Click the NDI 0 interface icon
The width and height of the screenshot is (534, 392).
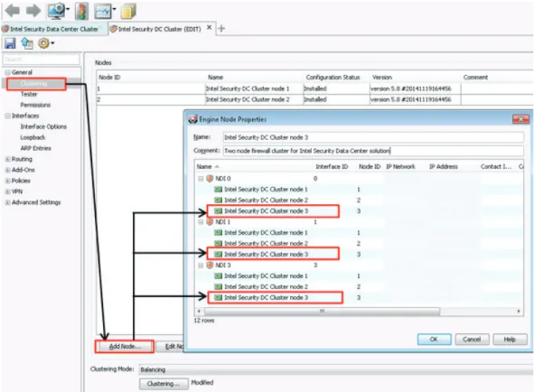click(x=210, y=179)
